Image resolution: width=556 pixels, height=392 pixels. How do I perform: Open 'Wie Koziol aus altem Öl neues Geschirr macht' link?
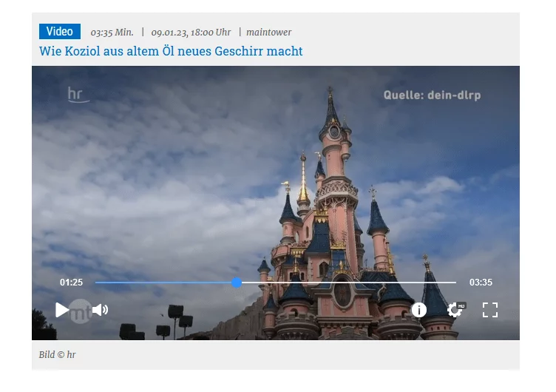coord(171,51)
